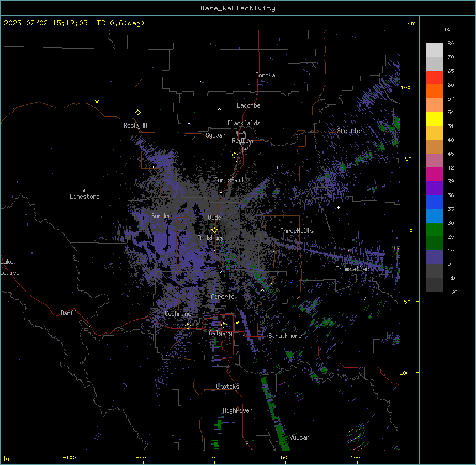
Task: Click the yellow station marker near RockyMH
Action: coord(137,113)
